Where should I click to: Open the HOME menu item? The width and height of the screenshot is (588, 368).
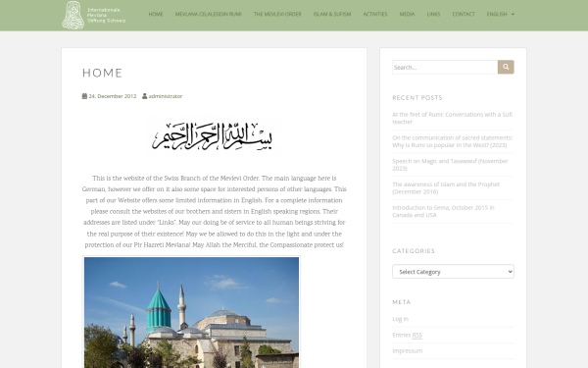(156, 15)
